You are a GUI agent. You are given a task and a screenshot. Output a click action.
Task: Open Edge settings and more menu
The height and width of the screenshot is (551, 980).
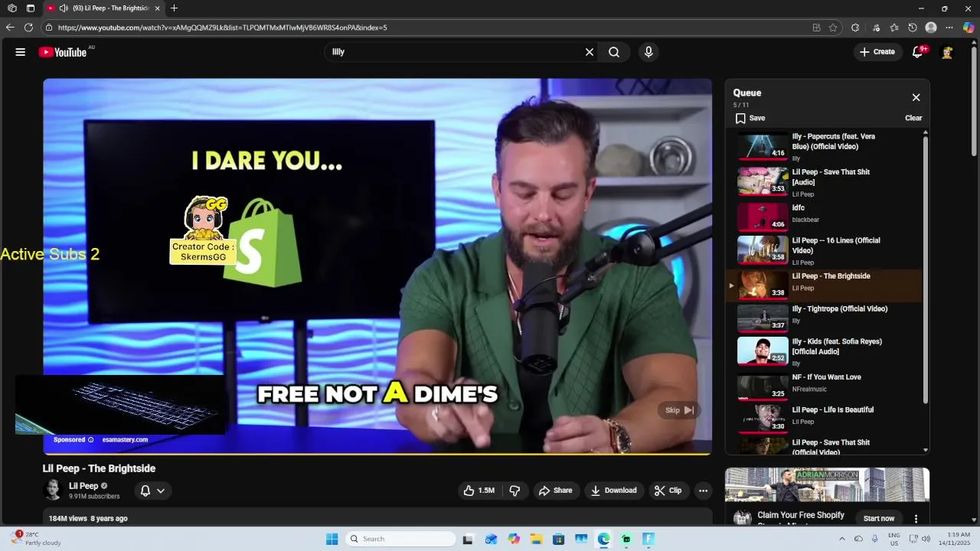point(949,28)
